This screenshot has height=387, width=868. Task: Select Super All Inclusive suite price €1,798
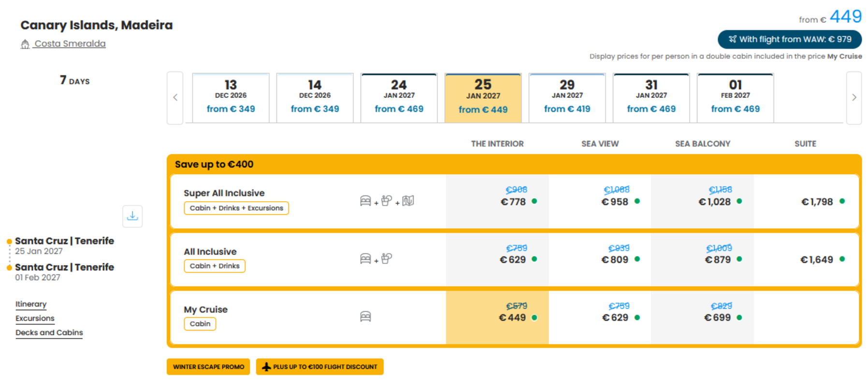click(817, 202)
